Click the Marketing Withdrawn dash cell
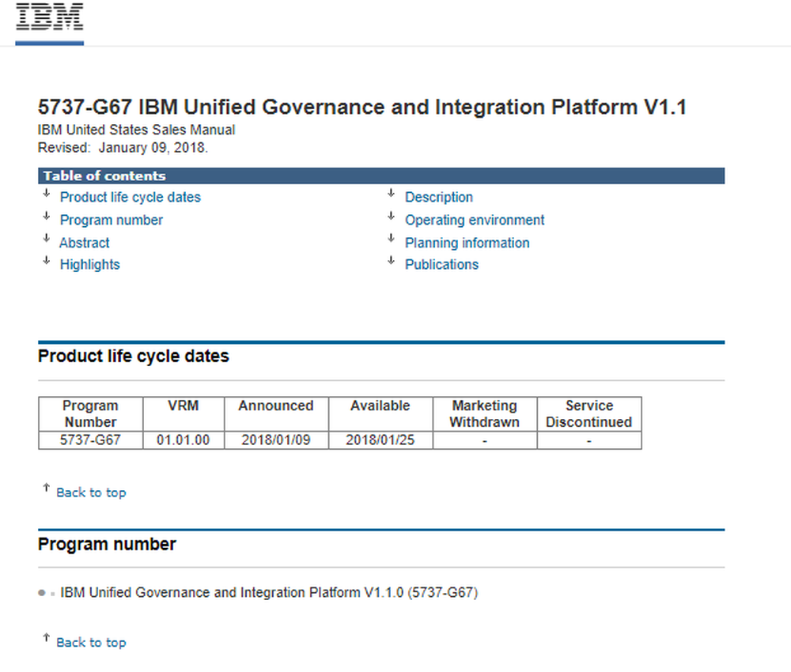Image resolution: width=791 pixels, height=672 pixels. (x=485, y=440)
